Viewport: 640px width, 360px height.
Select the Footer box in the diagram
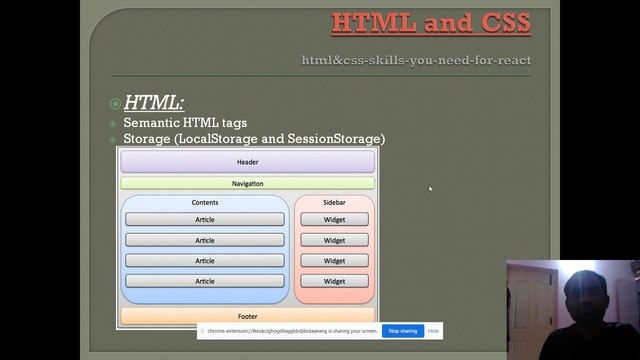[247, 316]
